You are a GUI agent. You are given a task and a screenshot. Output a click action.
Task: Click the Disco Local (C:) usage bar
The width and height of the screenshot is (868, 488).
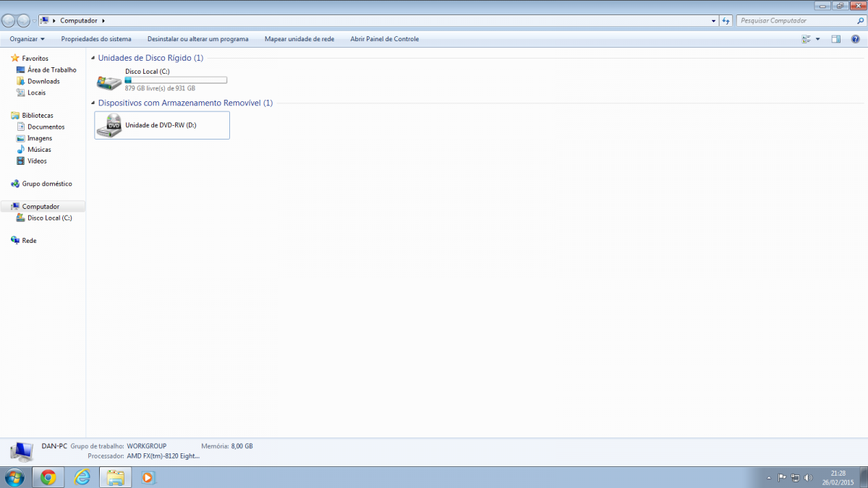tap(176, 80)
